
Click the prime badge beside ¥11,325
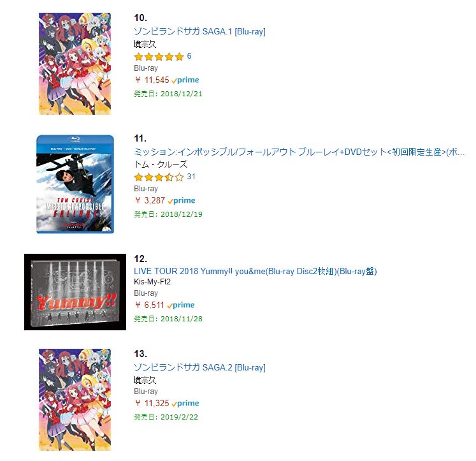pos(185,404)
